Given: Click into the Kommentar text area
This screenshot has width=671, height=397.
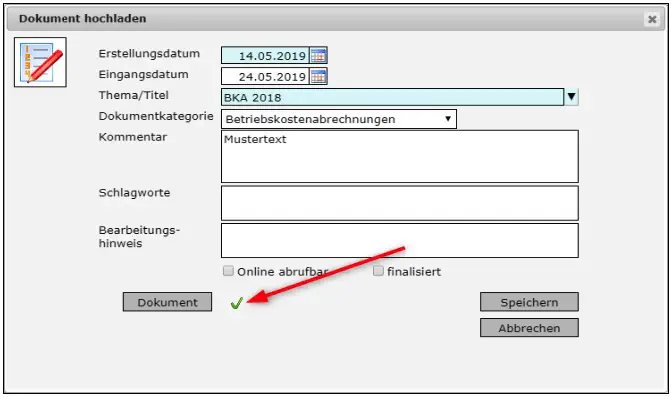Looking at the screenshot, I should click(400, 157).
